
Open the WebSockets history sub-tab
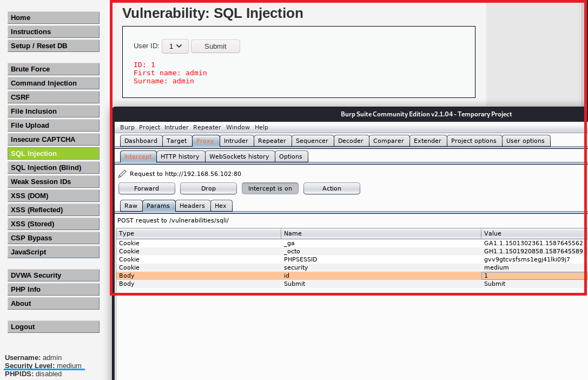point(239,156)
